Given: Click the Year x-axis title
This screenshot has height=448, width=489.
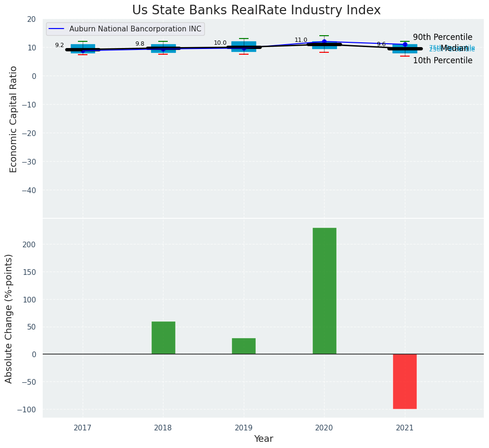Looking at the screenshot, I should pyautogui.click(x=263, y=439).
